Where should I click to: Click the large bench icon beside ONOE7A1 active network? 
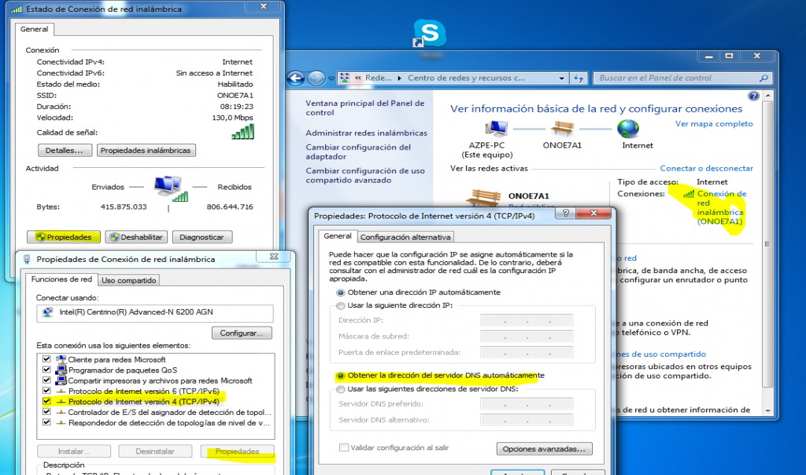483,198
